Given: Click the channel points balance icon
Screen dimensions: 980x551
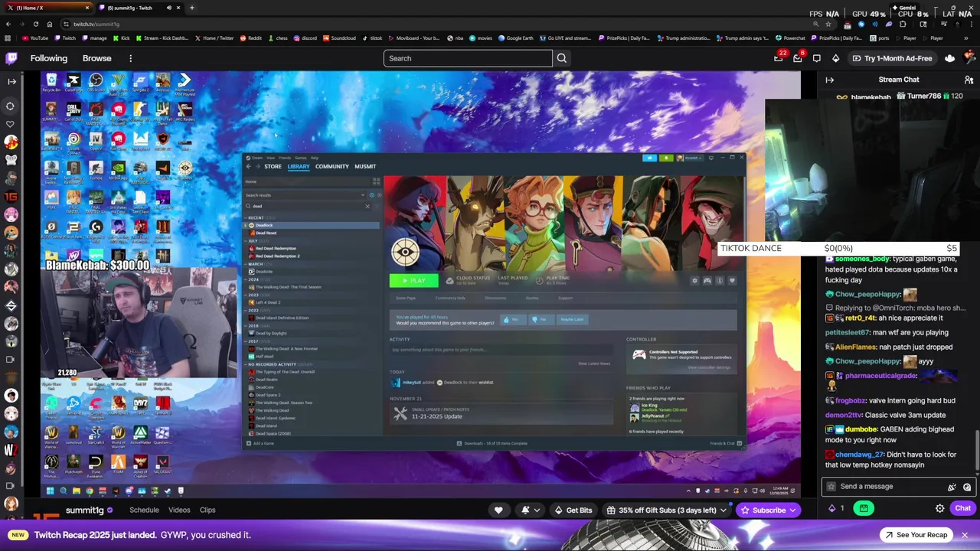Looking at the screenshot, I should pos(836,509).
